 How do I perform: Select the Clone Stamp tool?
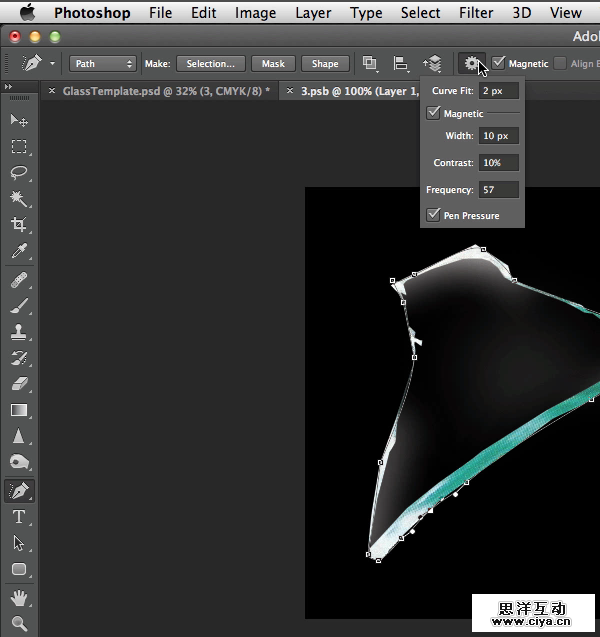(x=19, y=332)
